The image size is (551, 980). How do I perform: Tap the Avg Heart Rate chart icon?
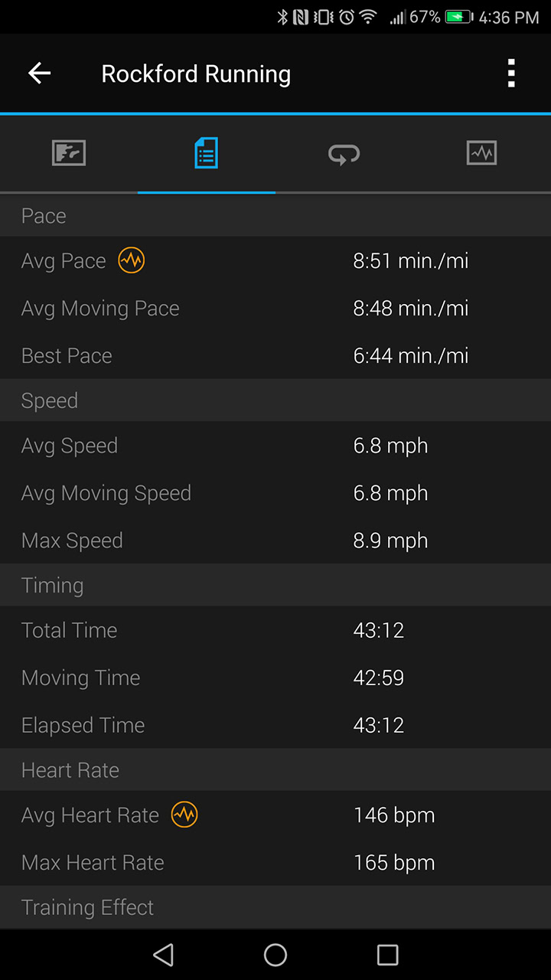(184, 815)
